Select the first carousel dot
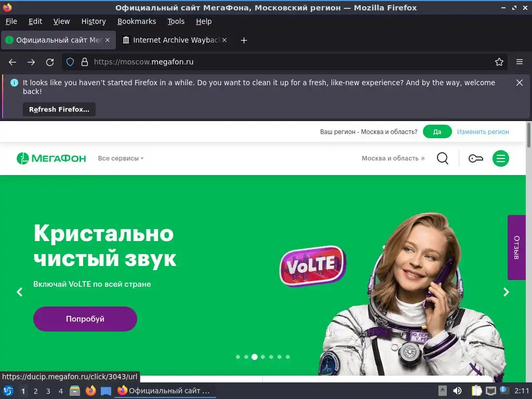532x399 pixels. click(x=238, y=357)
